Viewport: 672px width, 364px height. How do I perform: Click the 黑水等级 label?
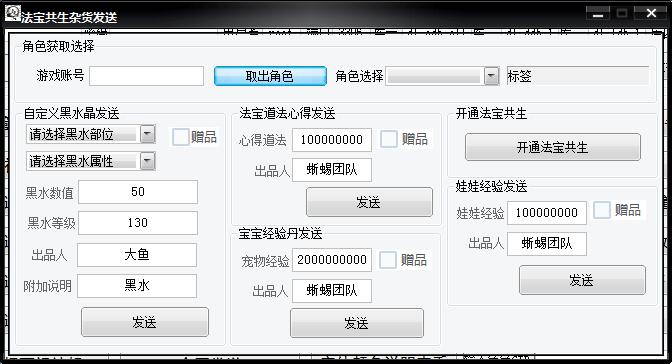(x=51, y=223)
